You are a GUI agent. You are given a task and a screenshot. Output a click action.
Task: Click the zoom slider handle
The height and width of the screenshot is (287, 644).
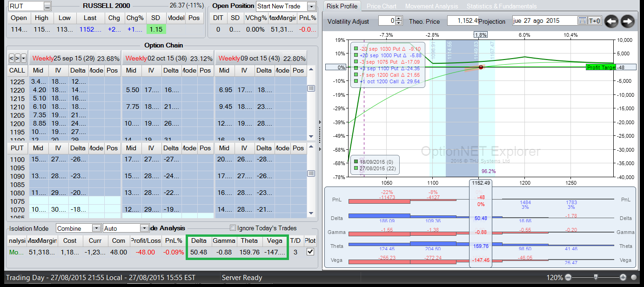(596, 277)
